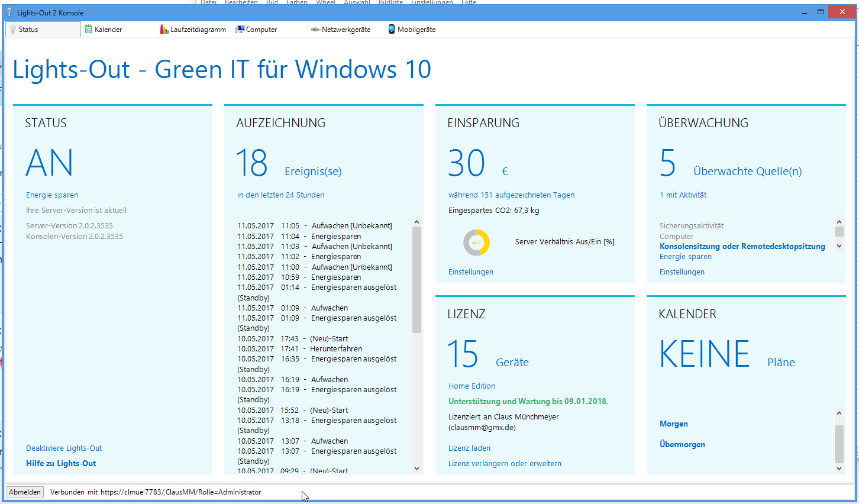This screenshot has height=504, width=859.
Task: Click the event log scroll-up arrow
Action: coord(416,222)
